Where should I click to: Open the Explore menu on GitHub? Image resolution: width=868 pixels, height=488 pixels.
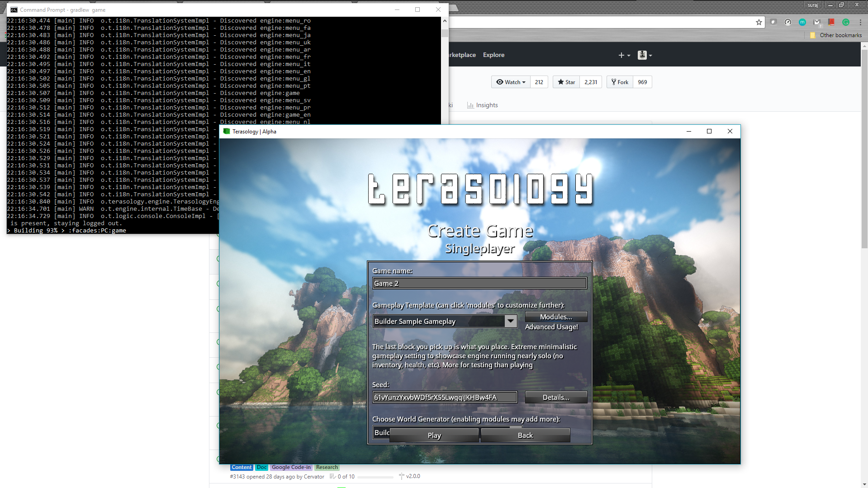(493, 55)
